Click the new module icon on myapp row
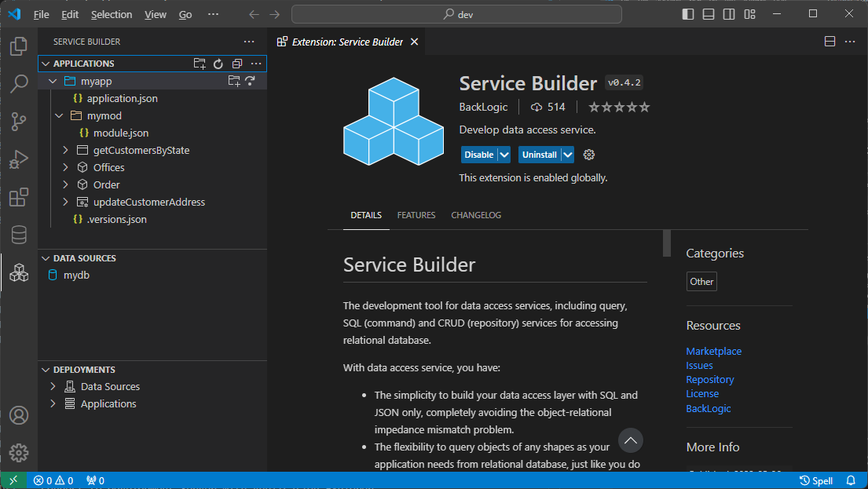Image resolution: width=868 pixels, height=489 pixels. coord(234,81)
